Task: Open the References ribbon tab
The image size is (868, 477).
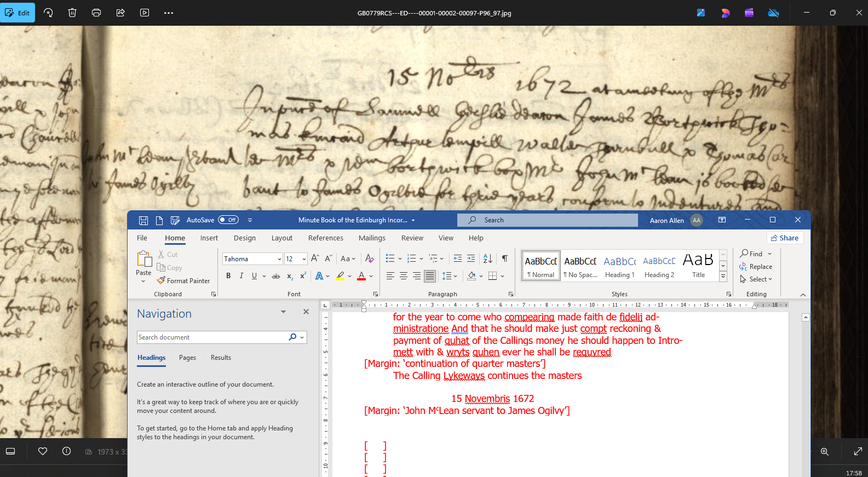Action: [326, 238]
